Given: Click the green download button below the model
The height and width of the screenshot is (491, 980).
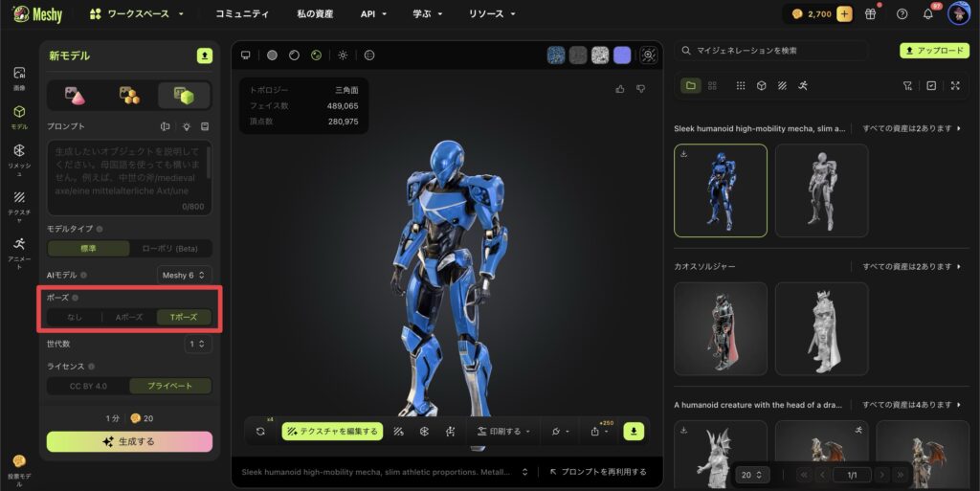Looking at the screenshot, I should click(x=634, y=432).
